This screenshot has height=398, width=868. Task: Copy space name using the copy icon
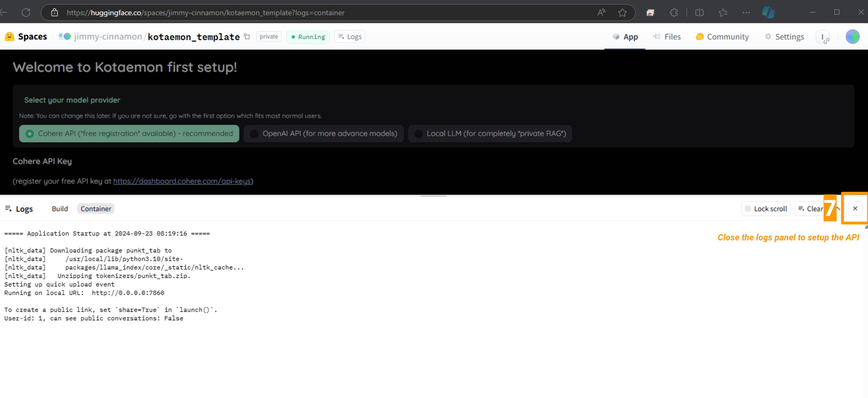click(247, 37)
